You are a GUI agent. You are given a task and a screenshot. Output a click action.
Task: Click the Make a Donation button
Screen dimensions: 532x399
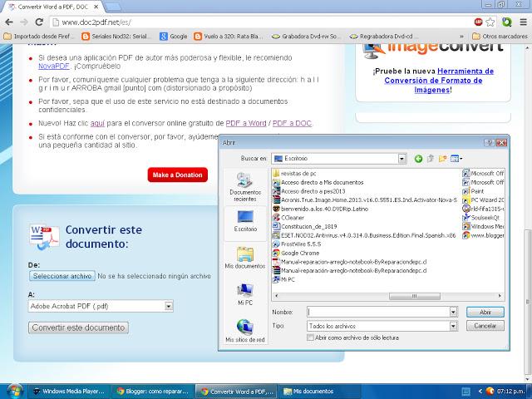(177, 175)
